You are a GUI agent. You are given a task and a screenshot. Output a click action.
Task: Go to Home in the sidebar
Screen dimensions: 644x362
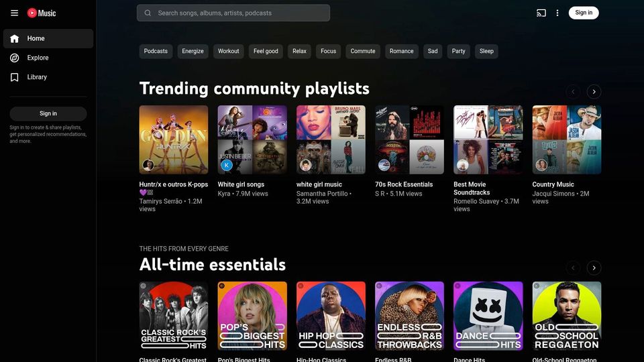[48, 39]
